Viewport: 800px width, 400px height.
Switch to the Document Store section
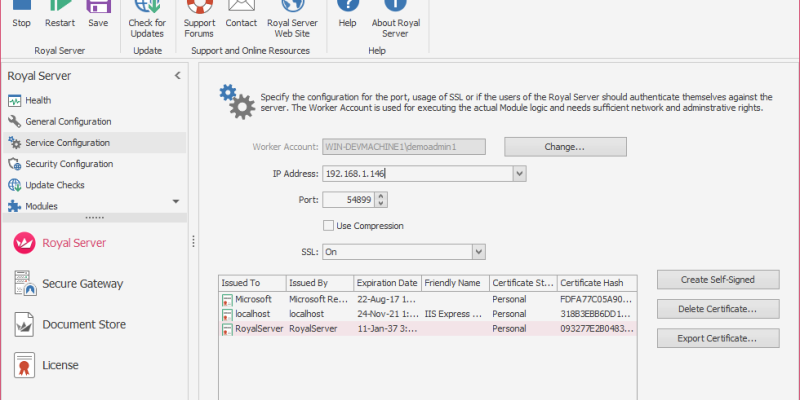[x=83, y=325]
